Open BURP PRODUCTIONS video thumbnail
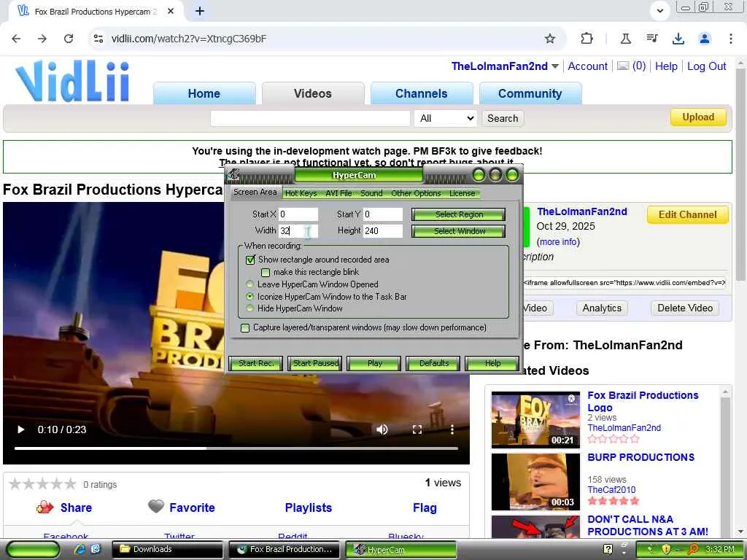Screen dimensions: 747x560 (535, 482)
